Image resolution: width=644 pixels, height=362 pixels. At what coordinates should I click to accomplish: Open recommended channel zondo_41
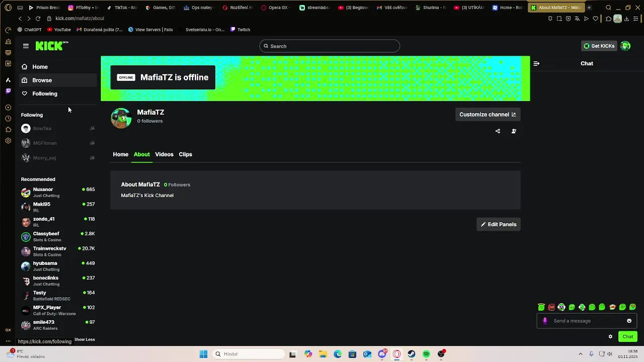click(x=58, y=222)
